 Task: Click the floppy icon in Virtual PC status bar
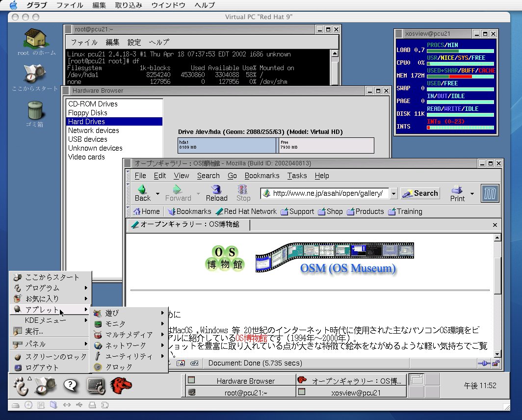pos(41,405)
